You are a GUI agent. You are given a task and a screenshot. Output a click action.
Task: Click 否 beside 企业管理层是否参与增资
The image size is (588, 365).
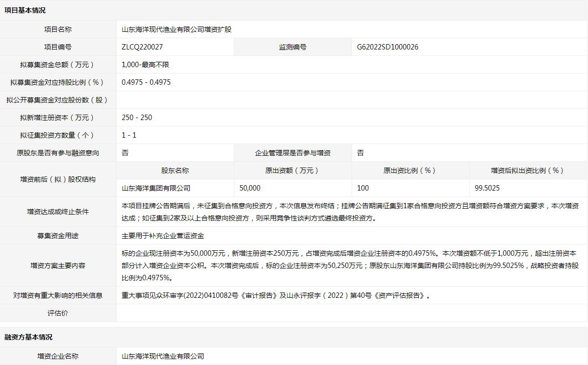point(360,153)
